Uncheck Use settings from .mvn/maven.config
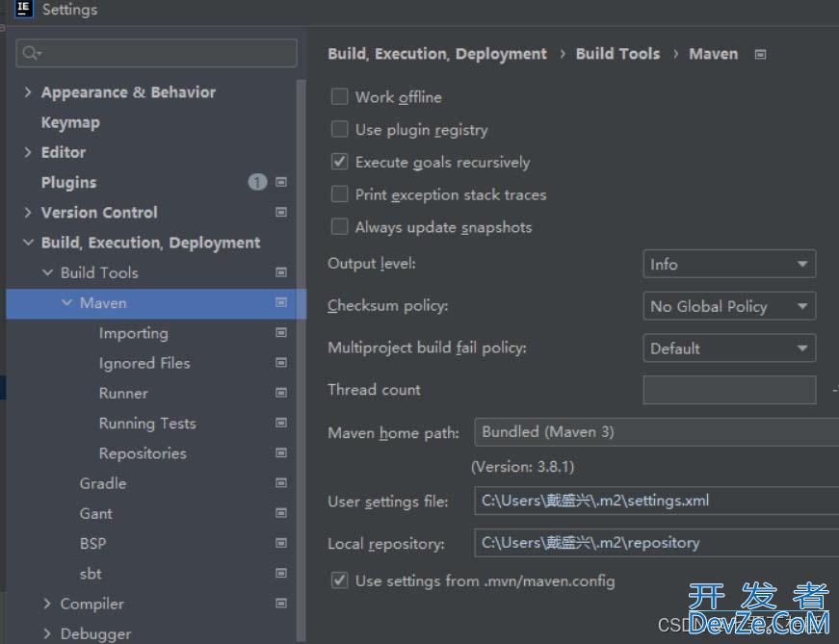This screenshot has width=839, height=644. (x=340, y=580)
